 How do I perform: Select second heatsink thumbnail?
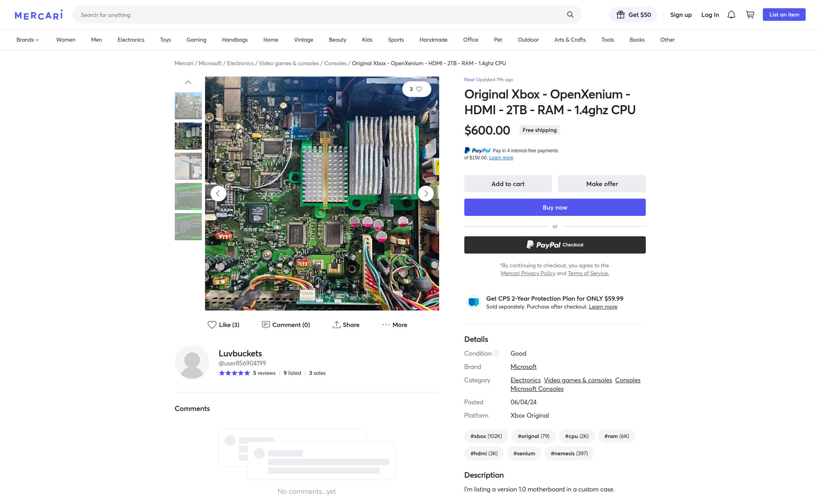tap(188, 136)
